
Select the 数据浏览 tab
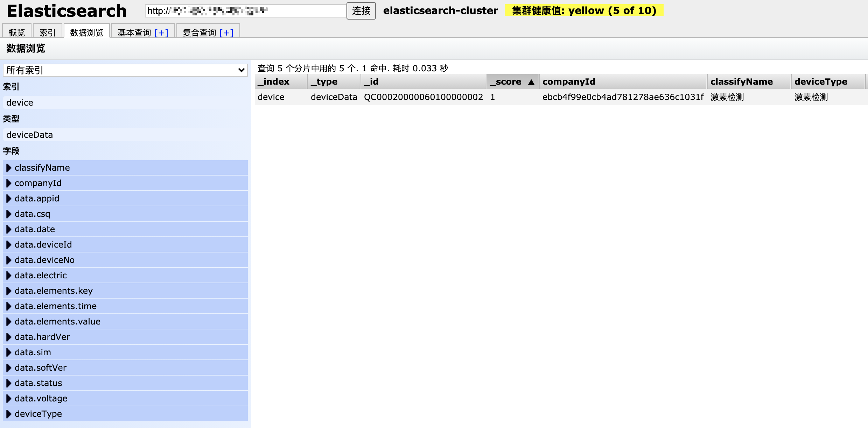(x=86, y=33)
